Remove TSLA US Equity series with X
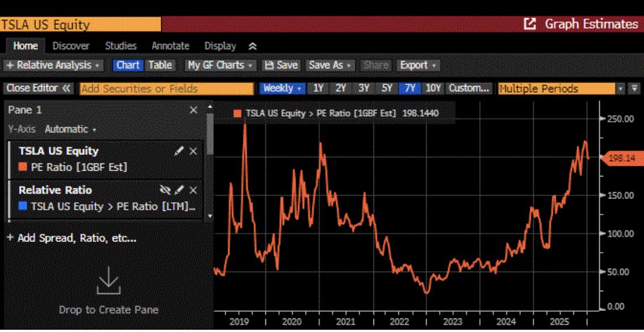 193,151
